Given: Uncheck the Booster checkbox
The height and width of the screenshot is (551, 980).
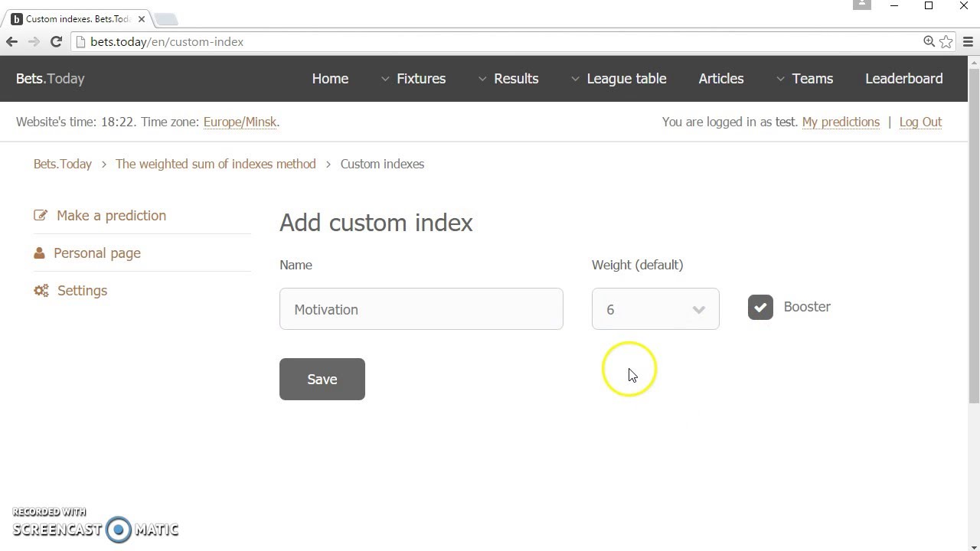Looking at the screenshot, I should click(x=760, y=308).
